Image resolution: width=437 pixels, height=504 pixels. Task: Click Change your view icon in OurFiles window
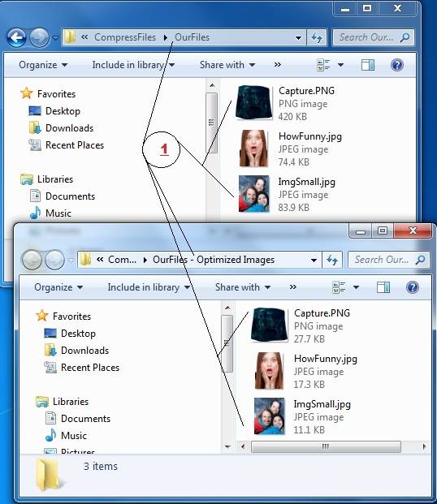pos(323,65)
